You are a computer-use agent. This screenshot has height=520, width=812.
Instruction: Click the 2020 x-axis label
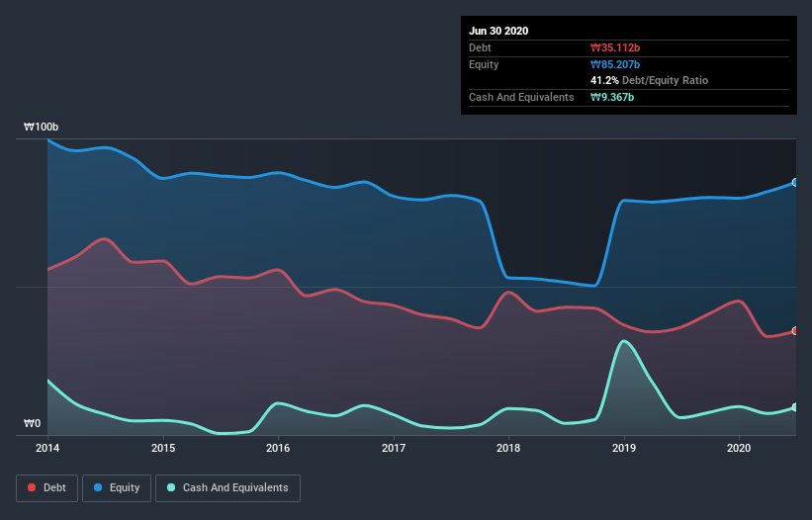tap(739, 448)
